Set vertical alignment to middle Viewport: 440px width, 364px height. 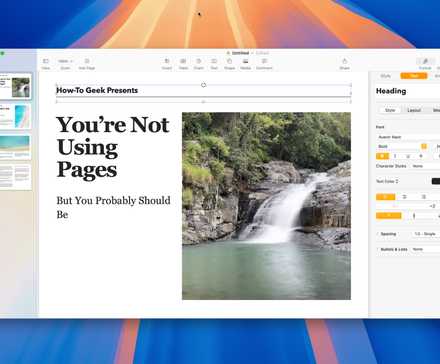tap(414, 216)
